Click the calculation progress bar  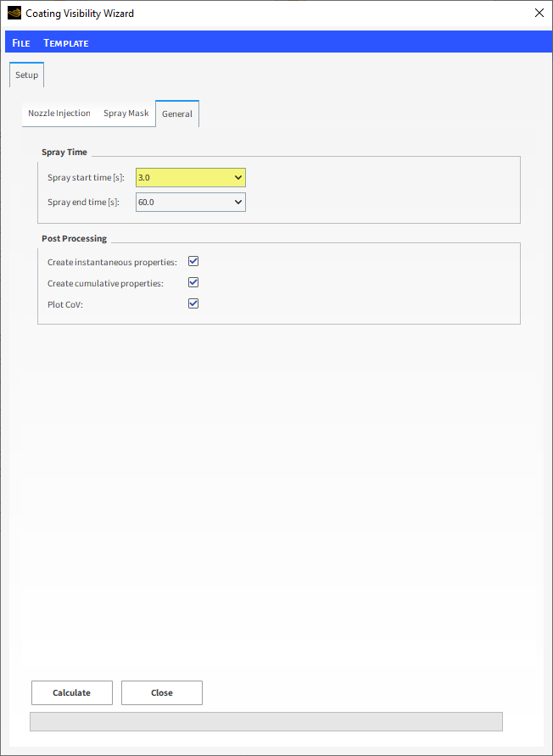(x=265, y=721)
